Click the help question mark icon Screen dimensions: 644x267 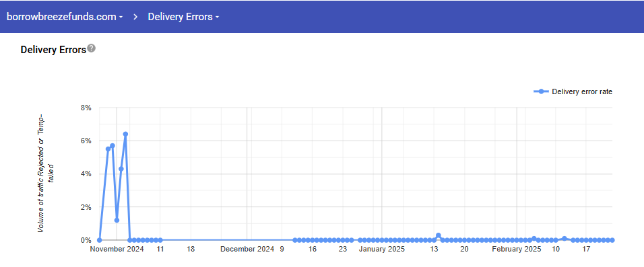coord(92,48)
